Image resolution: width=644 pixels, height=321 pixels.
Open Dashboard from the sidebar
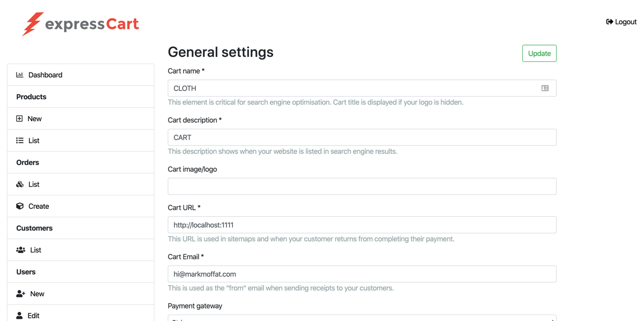45,75
